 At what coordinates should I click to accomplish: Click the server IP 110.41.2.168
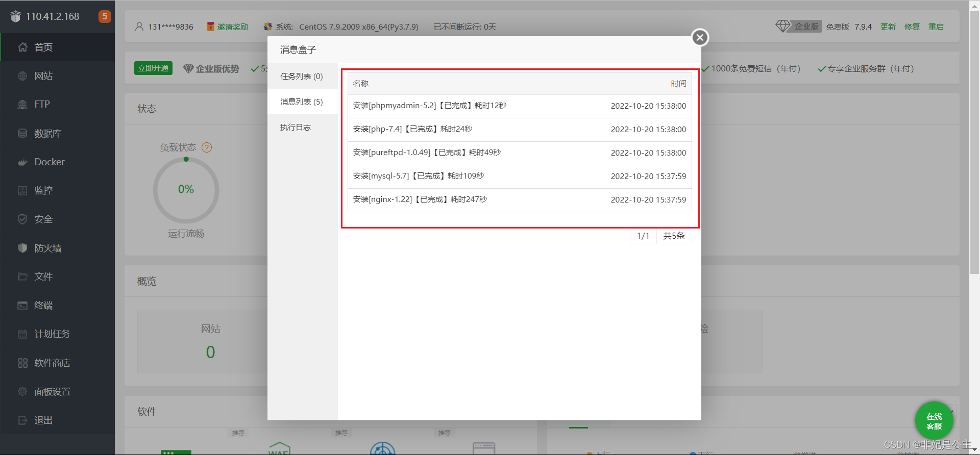(53, 16)
